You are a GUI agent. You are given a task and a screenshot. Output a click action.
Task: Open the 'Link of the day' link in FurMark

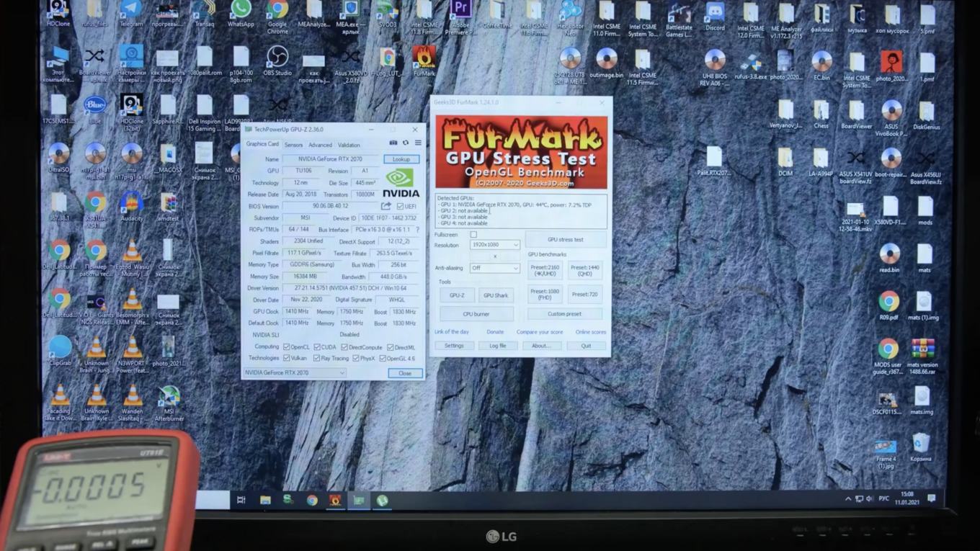pyautogui.click(x=452, y=332)
